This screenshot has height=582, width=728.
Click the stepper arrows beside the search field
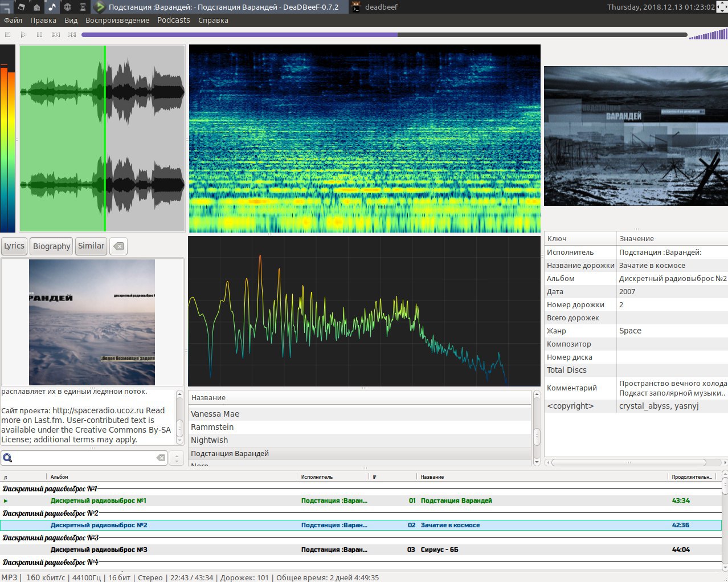[177, 458]
